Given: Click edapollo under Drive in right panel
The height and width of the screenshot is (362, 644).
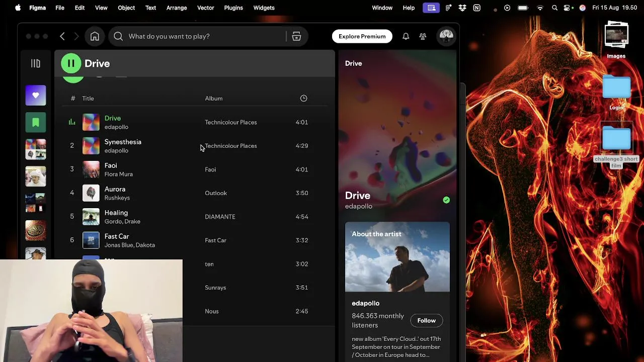Looking at the screenshot, I should [359, 206].
